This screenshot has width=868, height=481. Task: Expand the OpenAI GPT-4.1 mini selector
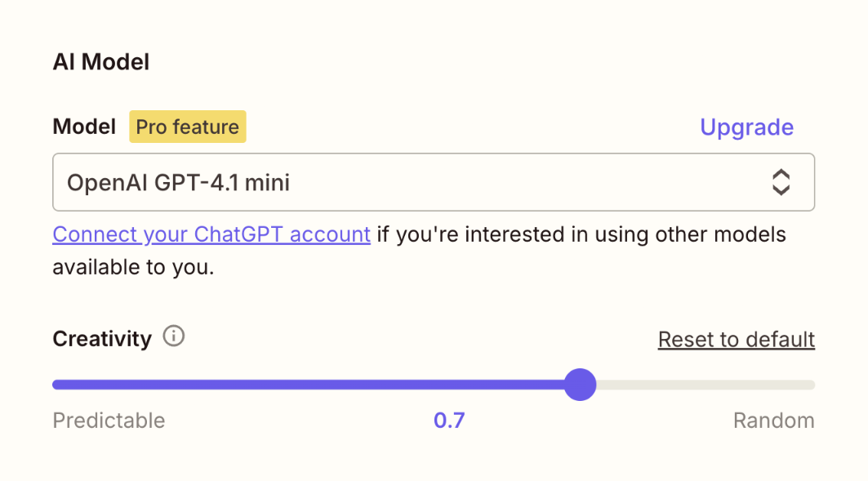[x=433, y=182]
